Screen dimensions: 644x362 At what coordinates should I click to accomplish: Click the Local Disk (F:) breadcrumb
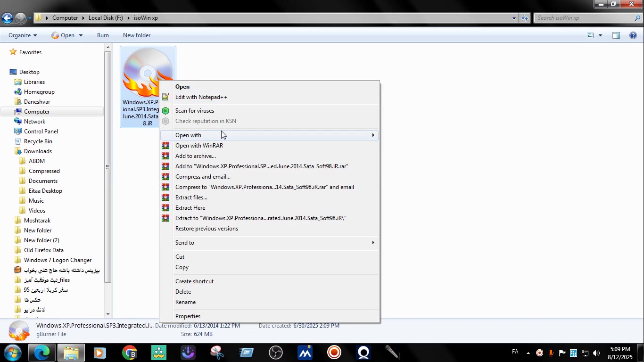(x=106, y=18)
